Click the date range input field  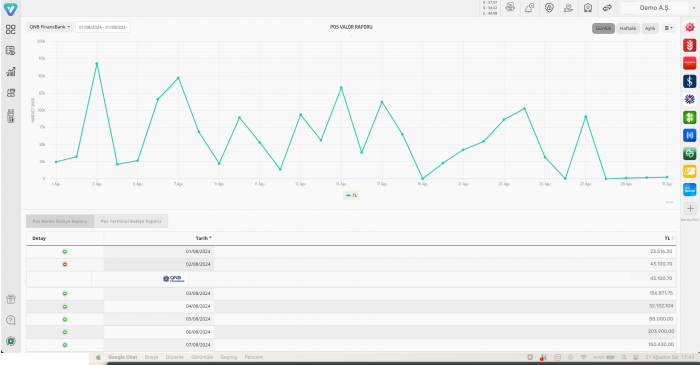click(103, 27)
